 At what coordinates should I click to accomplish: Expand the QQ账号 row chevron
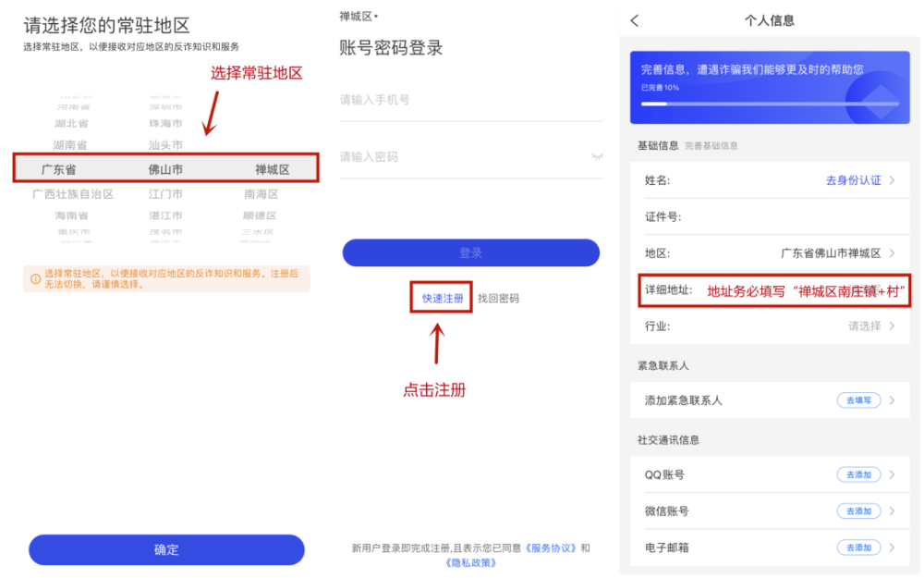click(893, 474)
